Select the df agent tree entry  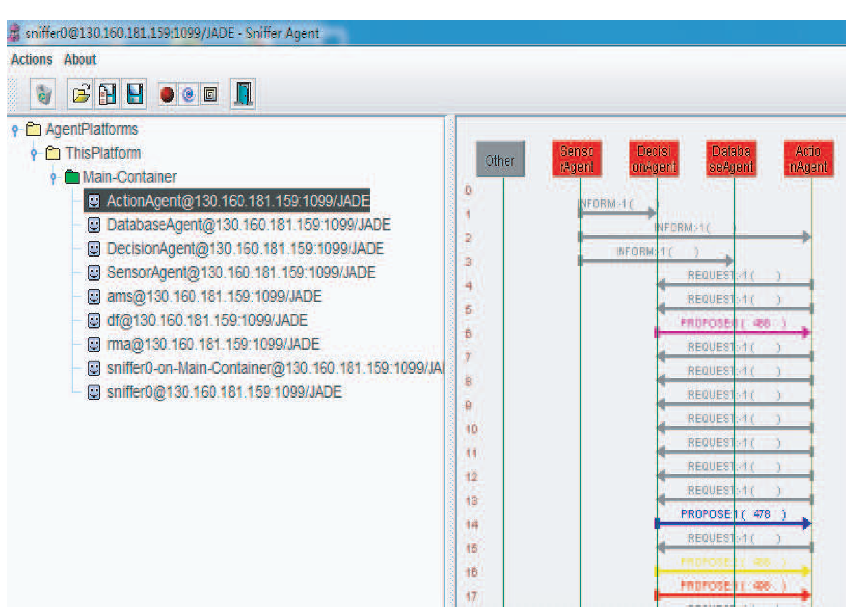click(207, 321)
